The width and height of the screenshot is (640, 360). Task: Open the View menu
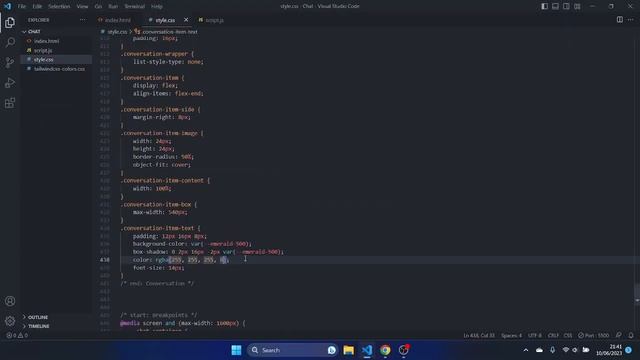coord(82,6)
